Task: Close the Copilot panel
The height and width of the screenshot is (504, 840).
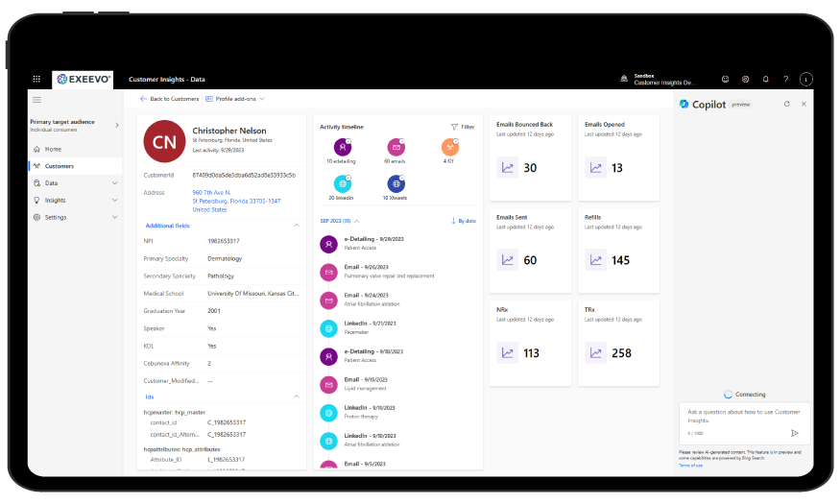Action: tap(804, 104)
